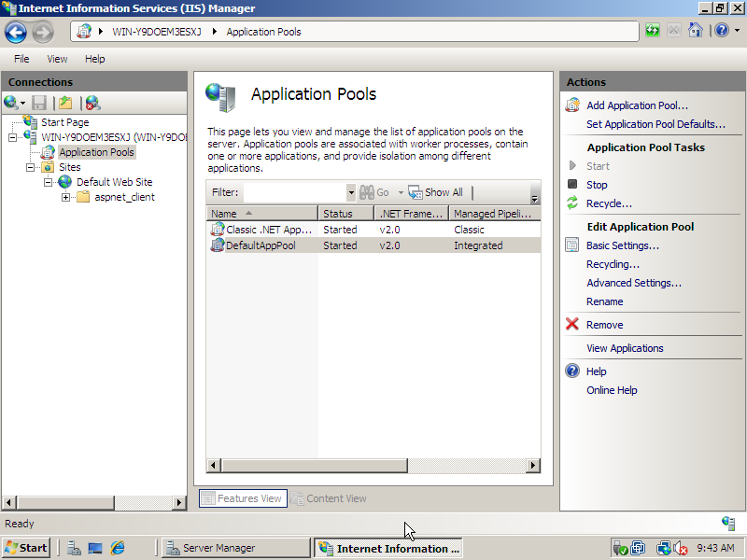Open Internet Explorer from the quick launch

[x=118, y=548]
